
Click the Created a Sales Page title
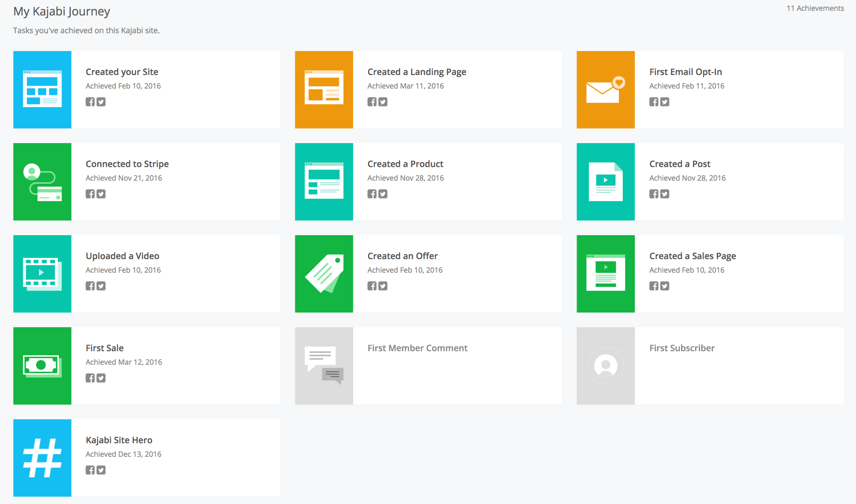[693, 256]
